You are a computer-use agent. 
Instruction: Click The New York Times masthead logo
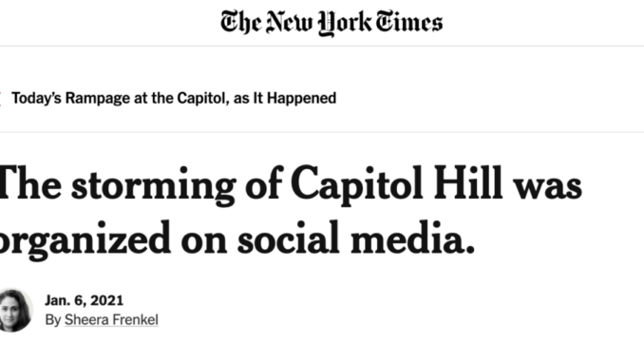[331, 23]
